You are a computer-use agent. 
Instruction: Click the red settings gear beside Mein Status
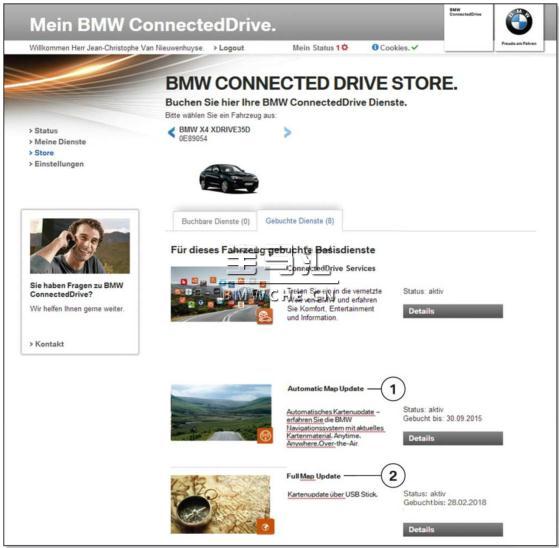click(345, 47)
